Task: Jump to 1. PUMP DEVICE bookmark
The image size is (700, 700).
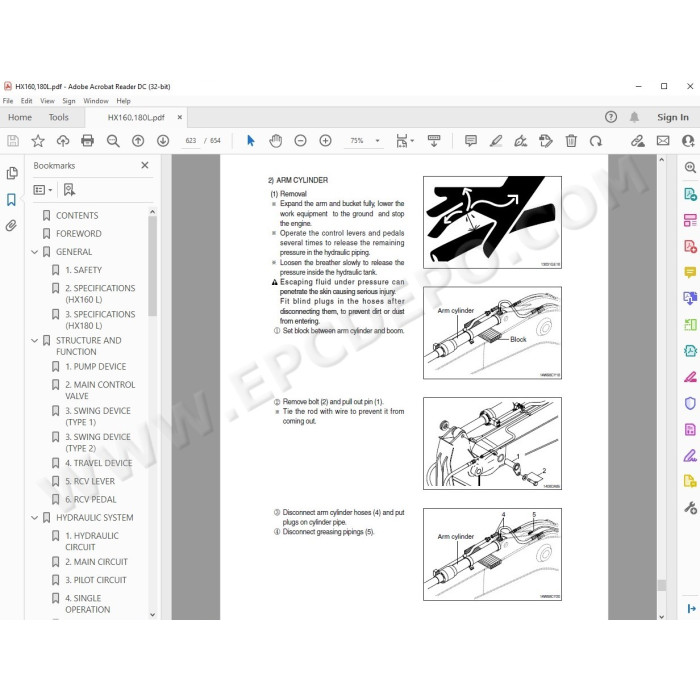Action: [96, 367]
